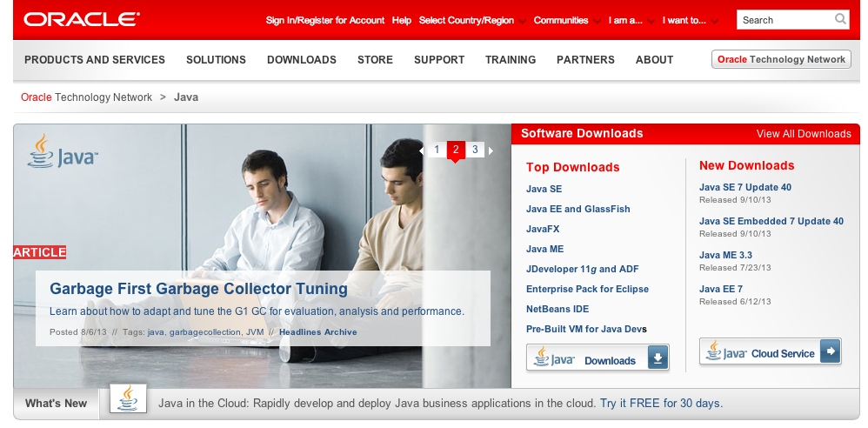This screenshot has height=428, width=868.
Task: Open Java EE and GlassFish link
Action: (x=578, y=209)
